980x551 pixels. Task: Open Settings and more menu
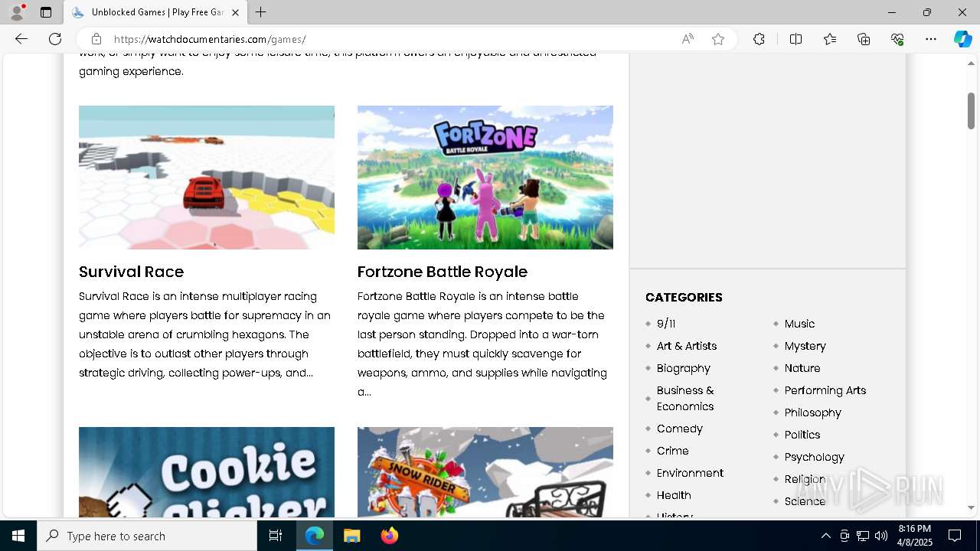[931, 39]
